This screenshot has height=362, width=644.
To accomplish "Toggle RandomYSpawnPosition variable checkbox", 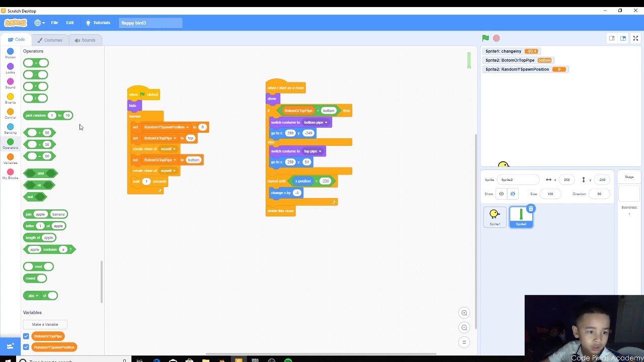I will pos(26,347).
